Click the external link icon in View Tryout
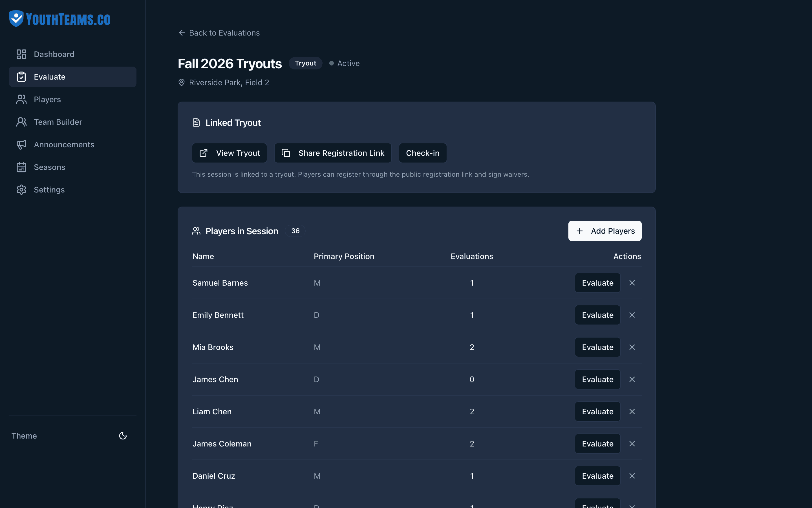The image size is (812, 508). pos(204,153)
